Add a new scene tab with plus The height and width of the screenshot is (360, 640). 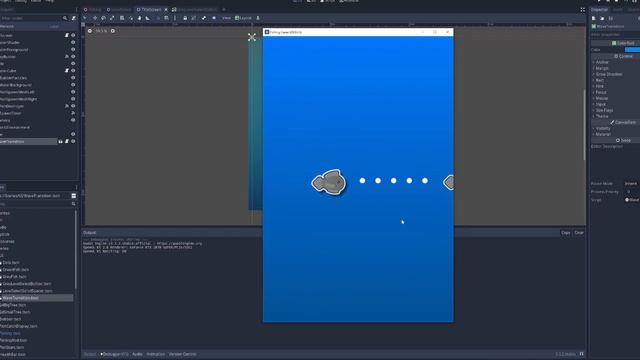(x=224, y=9)
